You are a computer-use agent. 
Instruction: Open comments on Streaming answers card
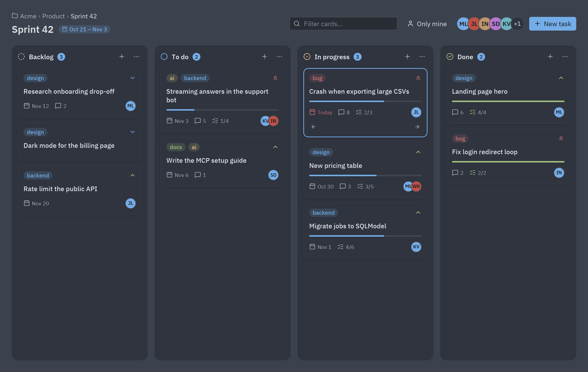200,121
